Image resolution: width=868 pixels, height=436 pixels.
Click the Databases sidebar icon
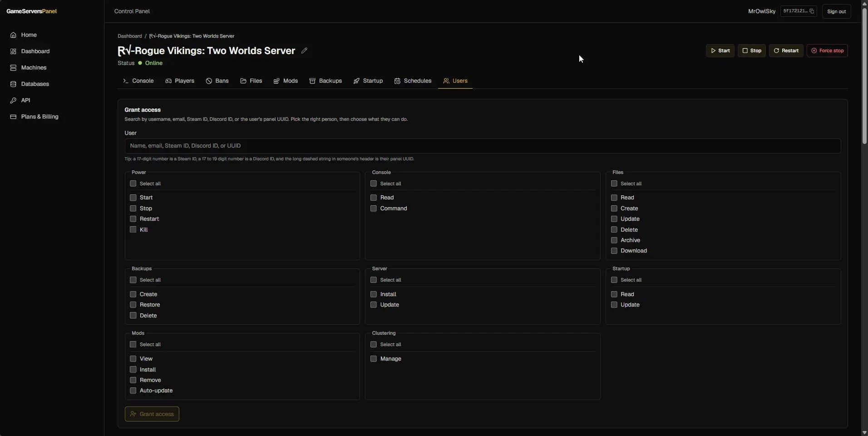click(x=13, y=84)
